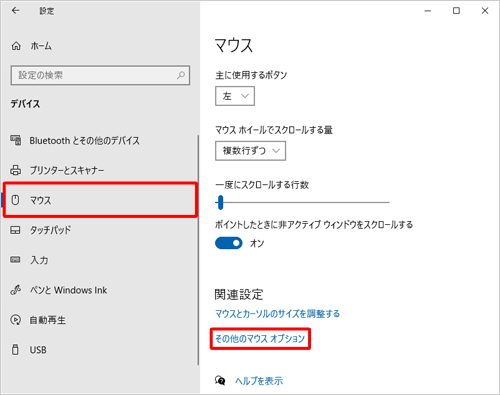This screenshot has width=500, height=395.
Task: Open その他のマウス オプション link
Action: (260, 339)
